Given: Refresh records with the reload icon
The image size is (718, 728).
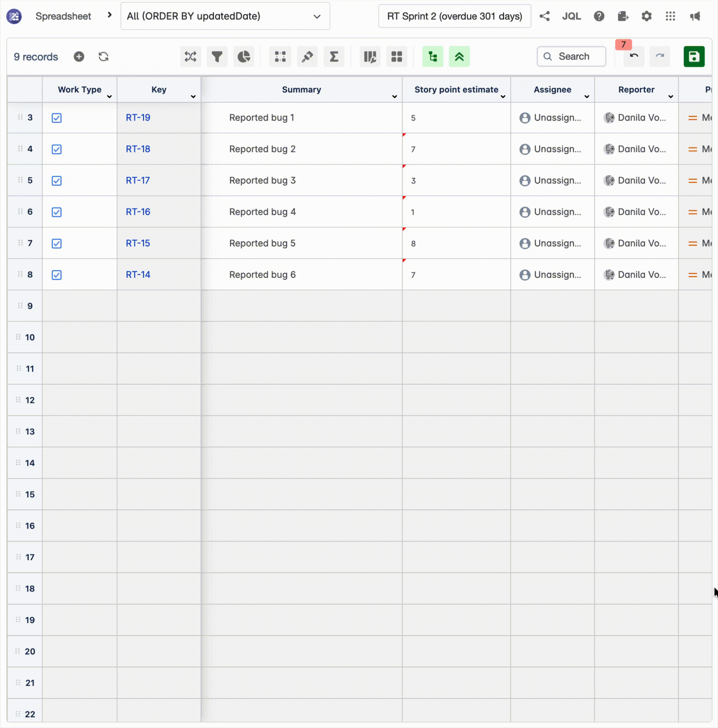Looking at the screenshot, I should [103, 57].
